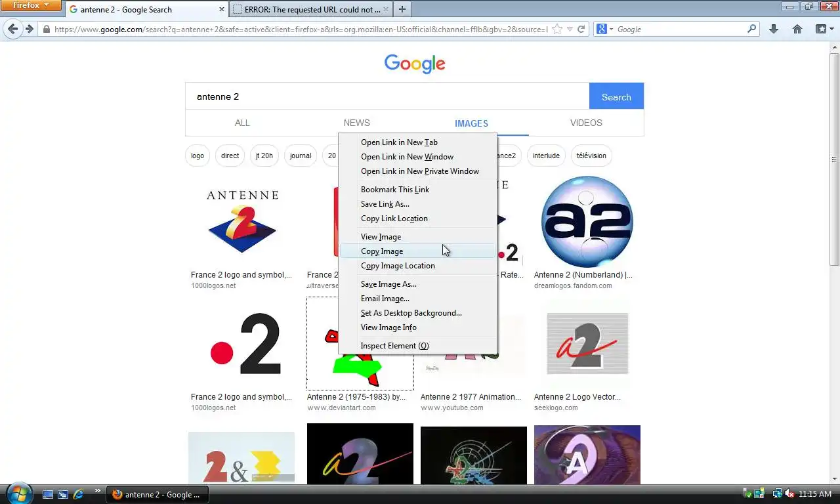
Task: Choose Set As Desktop Background...
Action: pos(417,313)
